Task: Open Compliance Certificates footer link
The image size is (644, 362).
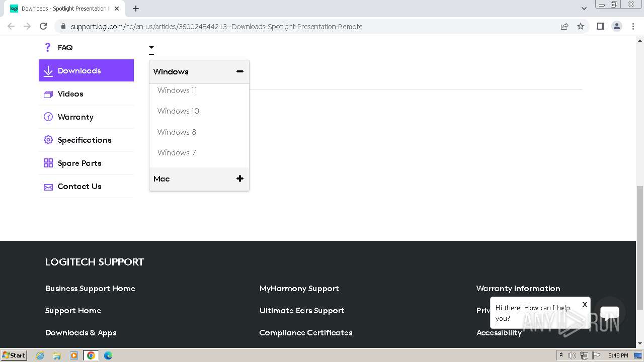Action: (305, 333)
